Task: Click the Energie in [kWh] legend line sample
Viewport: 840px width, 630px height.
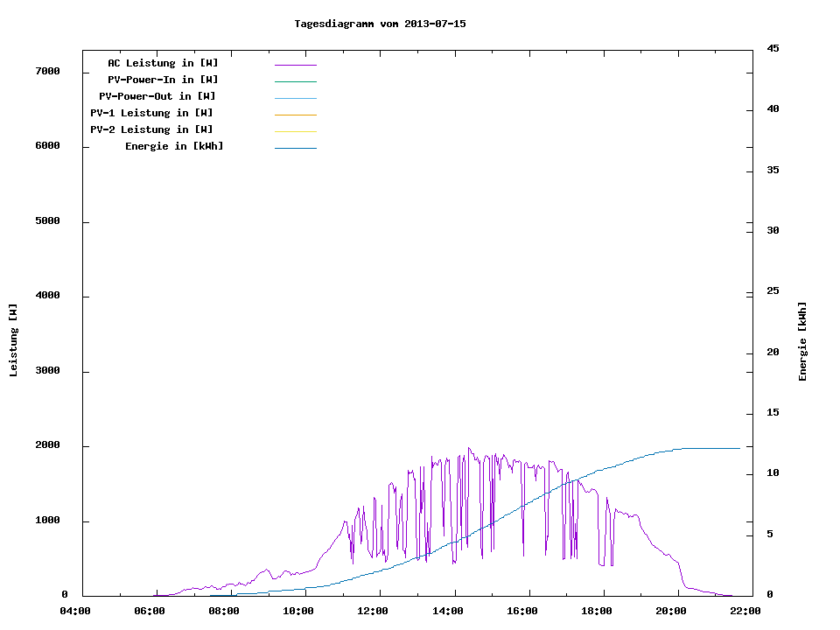Action: [x=295, y=148]
